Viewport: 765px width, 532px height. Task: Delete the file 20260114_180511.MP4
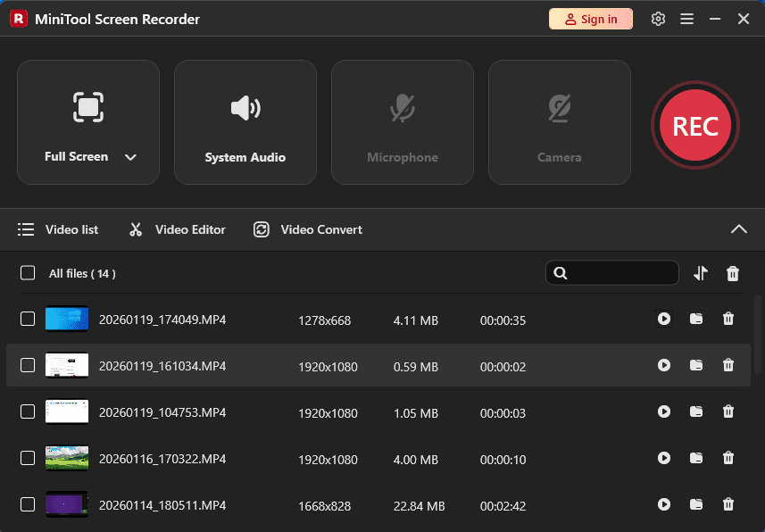pyautogui.click(x=728, y=504)
